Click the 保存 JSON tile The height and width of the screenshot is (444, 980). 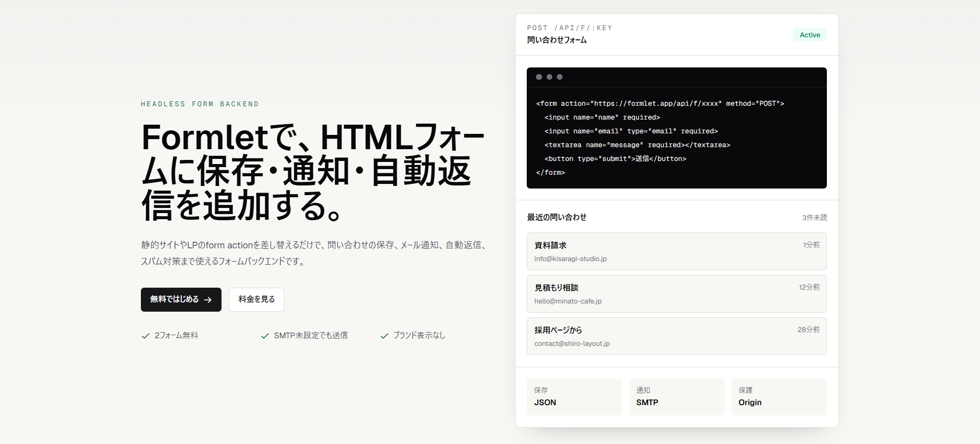574,397
